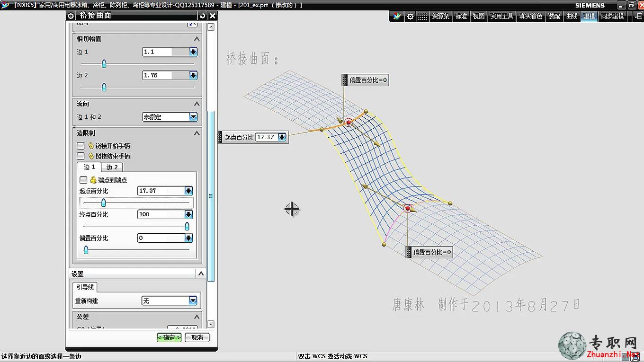Image resolution: width=644 pixels, height=362 pixels.
Task: Collapse the 流向 section
Action: (x=197, y=104)
